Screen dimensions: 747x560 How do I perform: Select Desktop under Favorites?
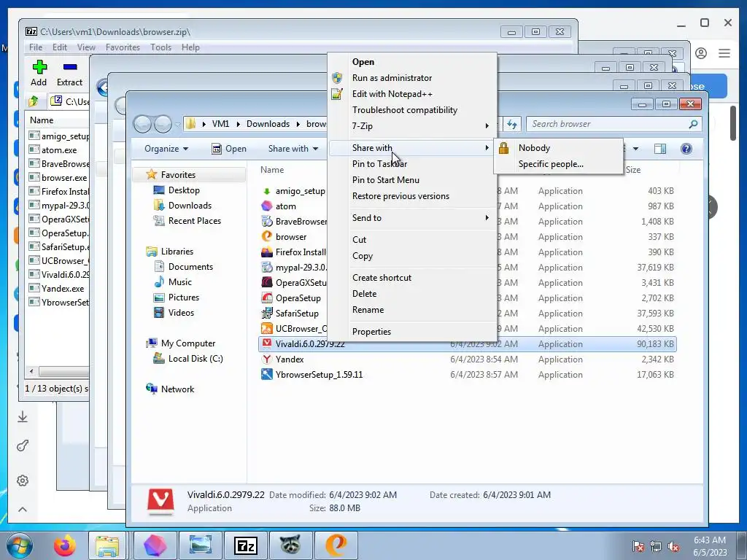(x=184, y=190)
